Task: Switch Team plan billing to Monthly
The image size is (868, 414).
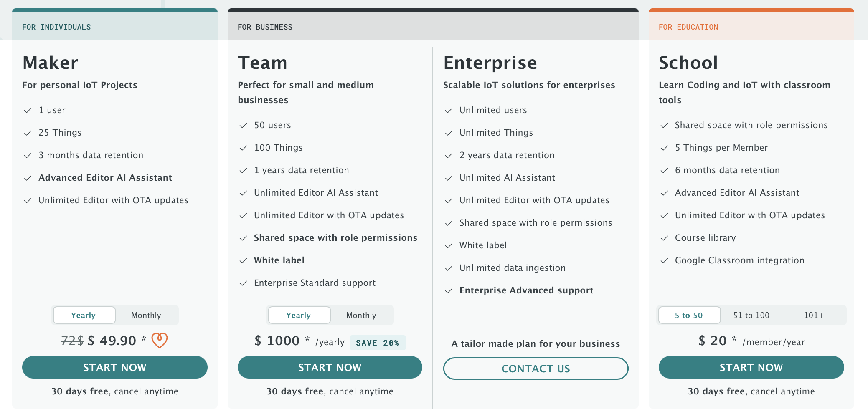Action: [x=361, y=315]
